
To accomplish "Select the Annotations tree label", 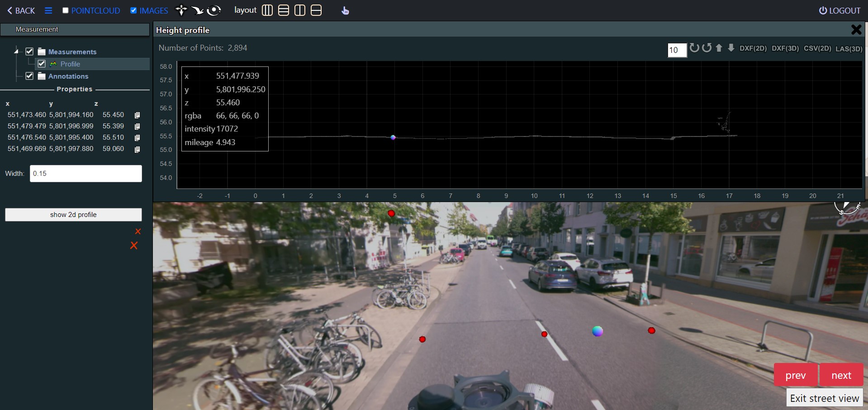I will [68, 76].
